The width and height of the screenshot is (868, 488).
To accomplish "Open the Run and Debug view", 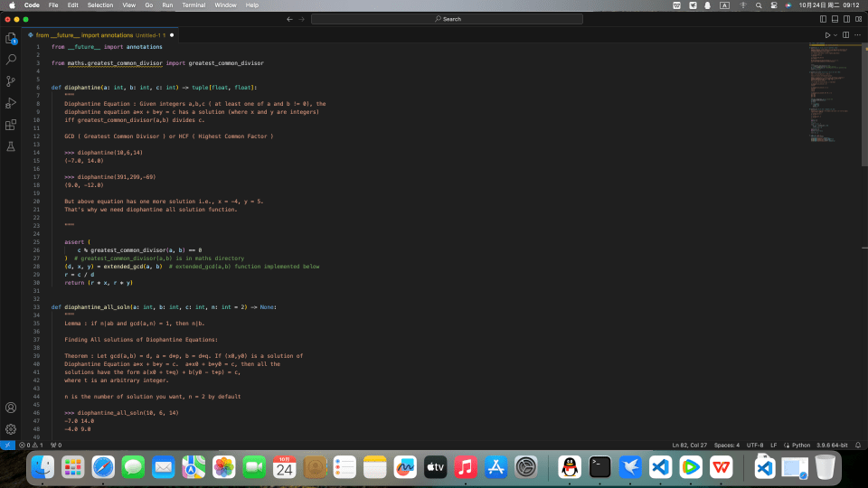I will [x=11, y=103].
